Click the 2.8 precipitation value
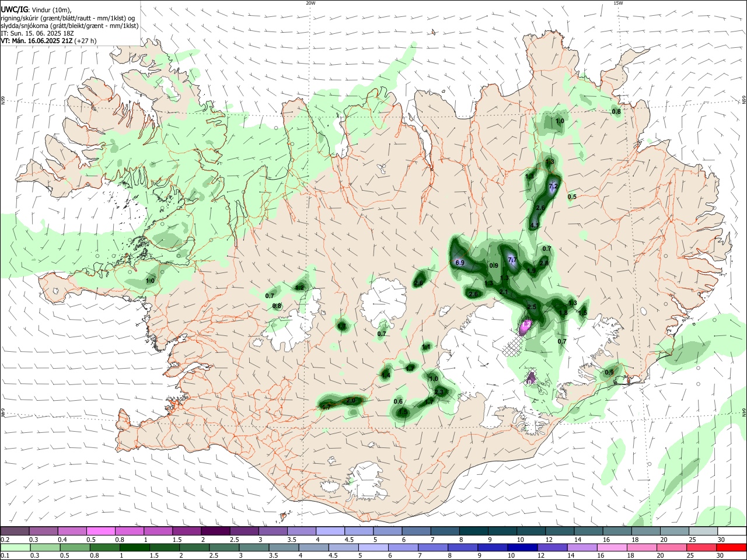The width and height of the screenshot is (747, 560). coord(544,263)
